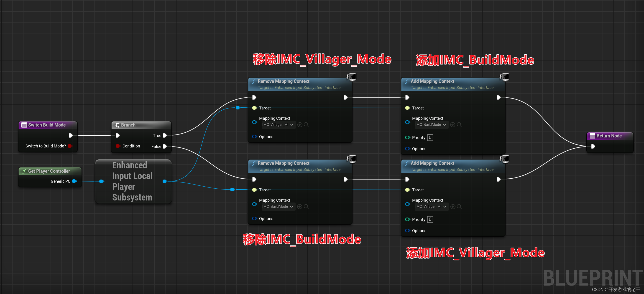Image resolution: width=644 pixels, height=294 pixels.
Task: Click Branch True execution output pin
Action: [165, 135]
